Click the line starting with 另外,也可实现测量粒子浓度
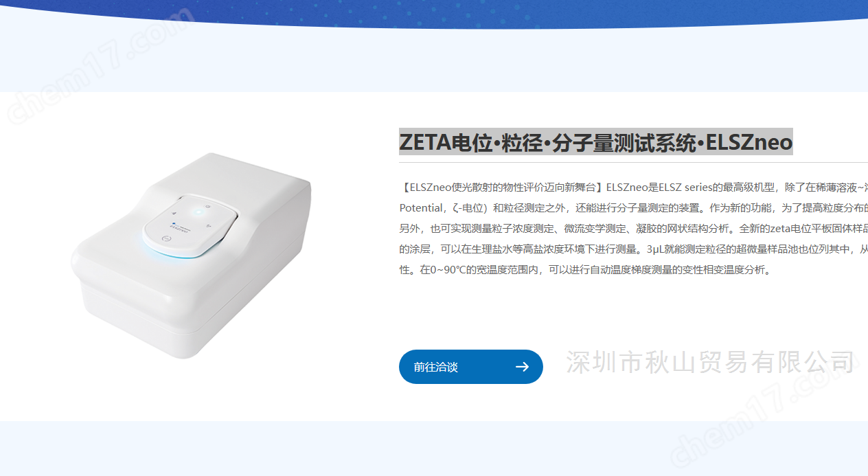Screen dimensions: 868x476 [633, 228]
